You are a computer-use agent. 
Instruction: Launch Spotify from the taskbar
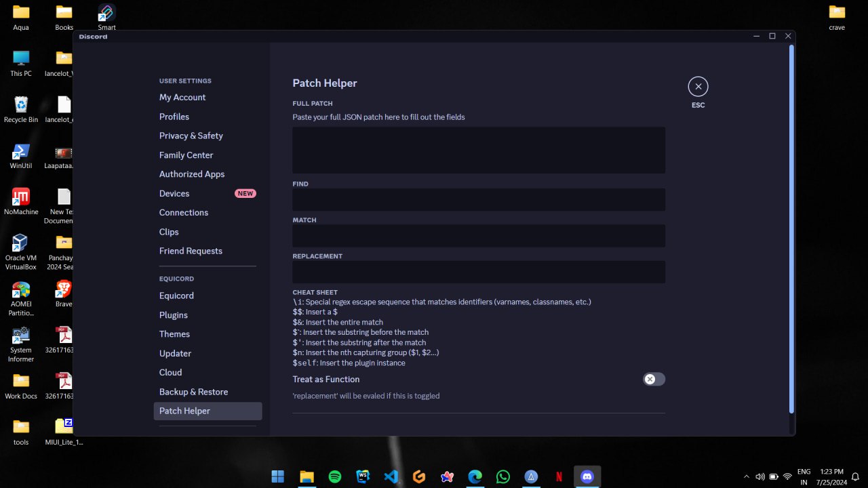(335, 476)
